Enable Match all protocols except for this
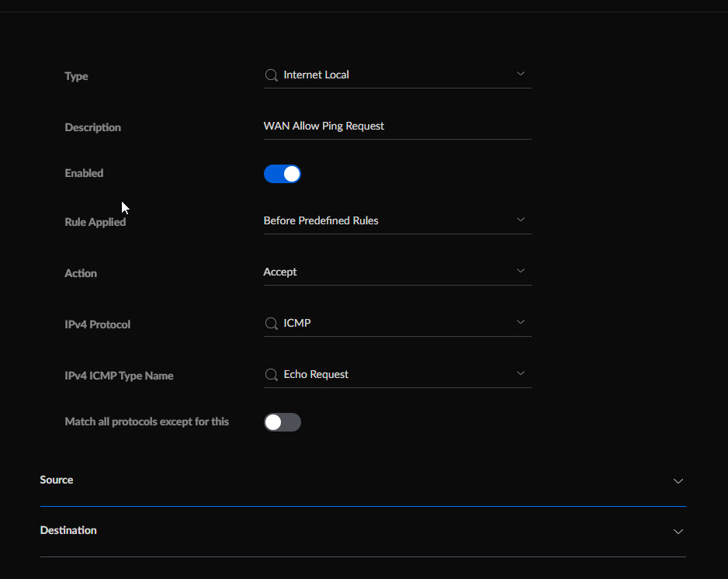 (283, 422)
